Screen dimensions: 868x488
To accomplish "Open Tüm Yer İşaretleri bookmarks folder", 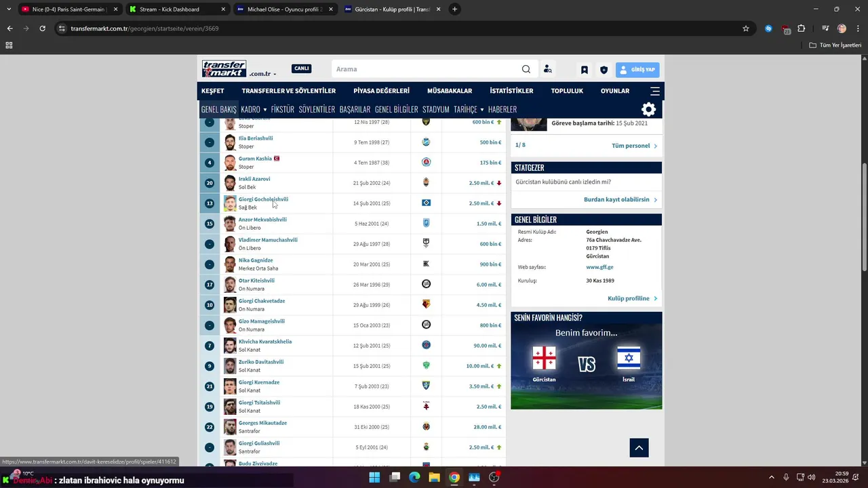I will 835,45.
